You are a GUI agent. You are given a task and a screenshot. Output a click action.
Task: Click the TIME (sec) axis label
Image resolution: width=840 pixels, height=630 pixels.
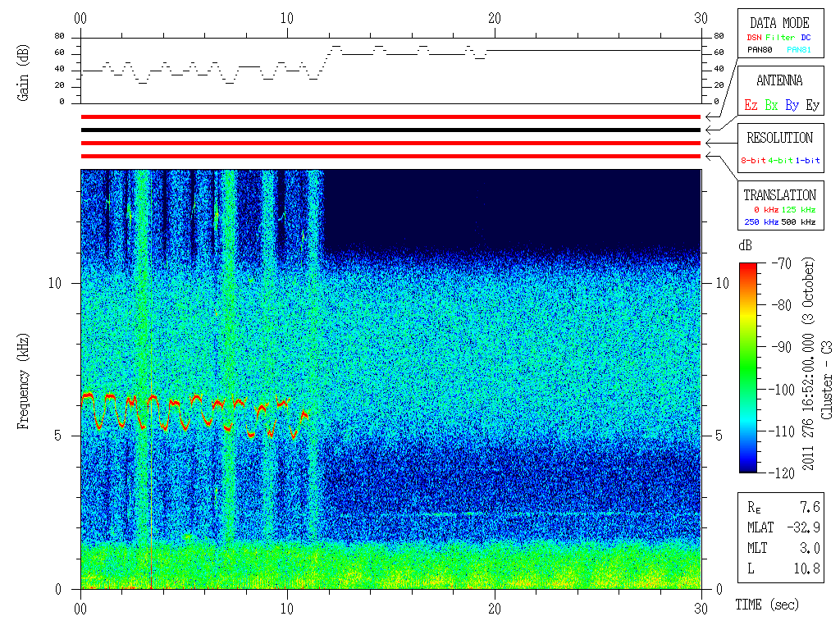tap(767, 605)
